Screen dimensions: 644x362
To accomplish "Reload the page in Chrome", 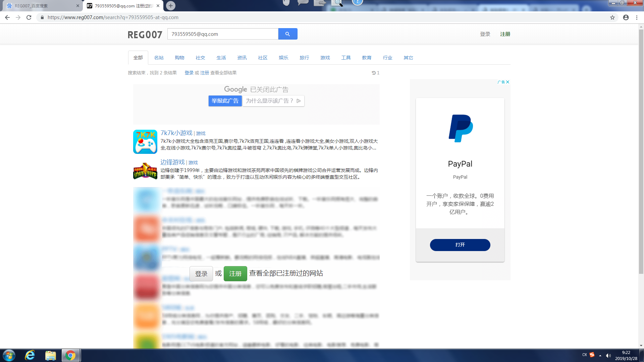I will pos(29,17).
